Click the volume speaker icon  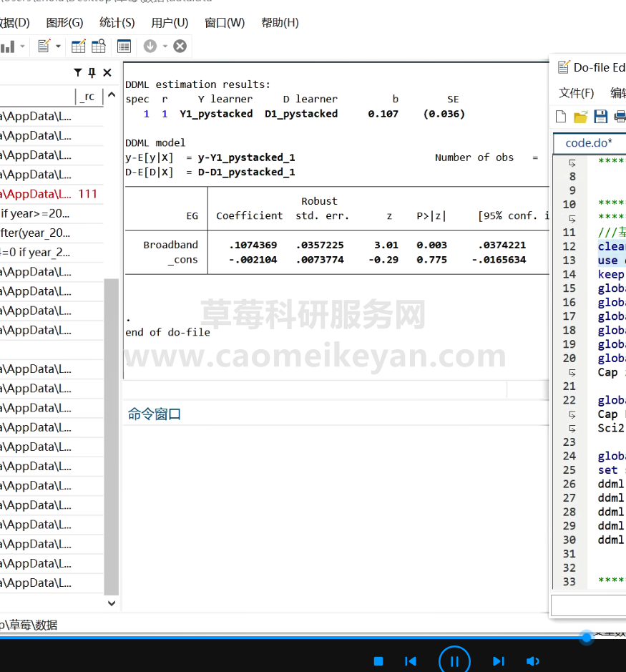click(x=532, y=661)
